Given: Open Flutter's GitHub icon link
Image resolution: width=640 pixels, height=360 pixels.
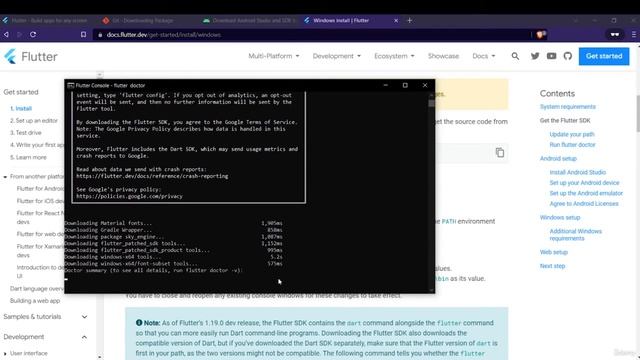Looking at the screenshot, I should click(568, 56).
